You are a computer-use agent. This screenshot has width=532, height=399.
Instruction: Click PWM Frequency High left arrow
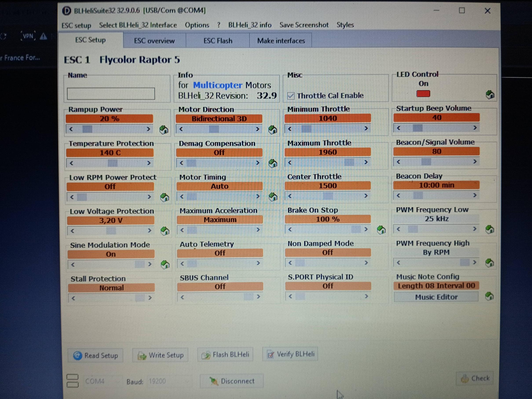point(399,262)
